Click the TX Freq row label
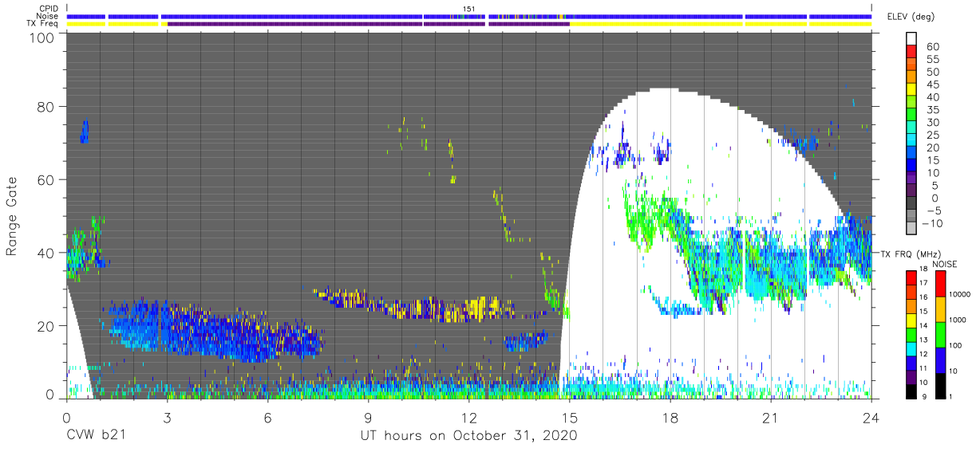 pos(44,24)
